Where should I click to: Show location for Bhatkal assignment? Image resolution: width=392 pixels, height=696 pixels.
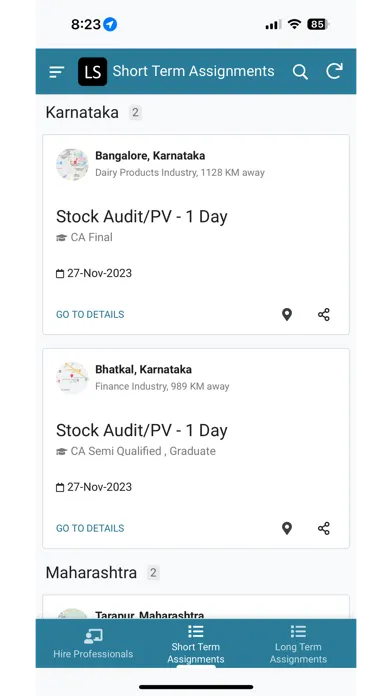[x=287, y=528]
